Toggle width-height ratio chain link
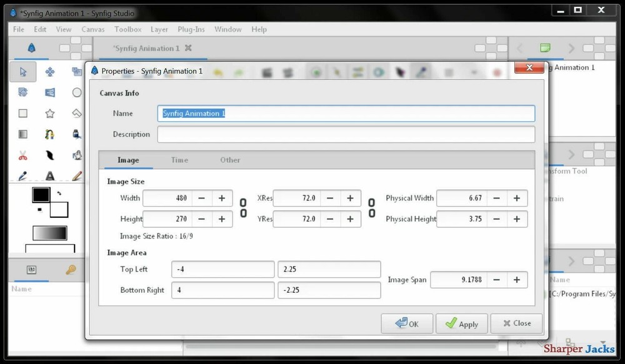The height and width of the screenshot is (364, 625). click(243, 208)
